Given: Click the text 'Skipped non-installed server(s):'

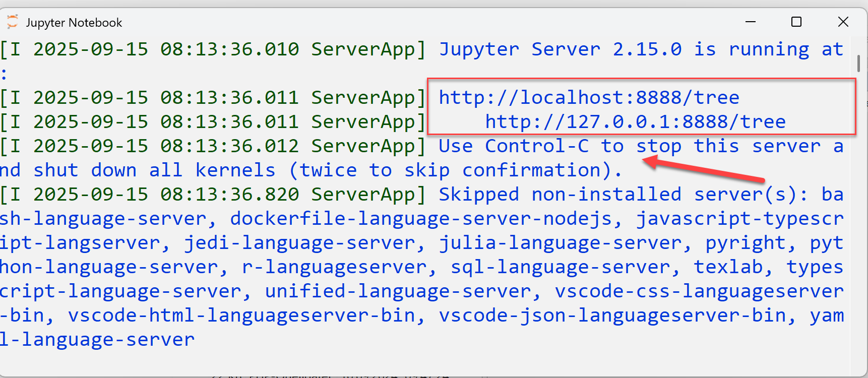Looking at the screenshot, I should pos(624,195).
